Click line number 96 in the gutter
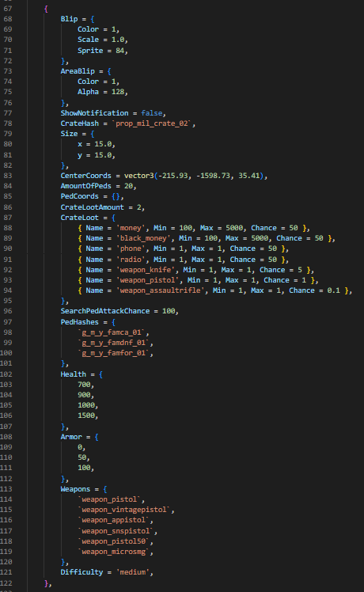 (8, 311)
